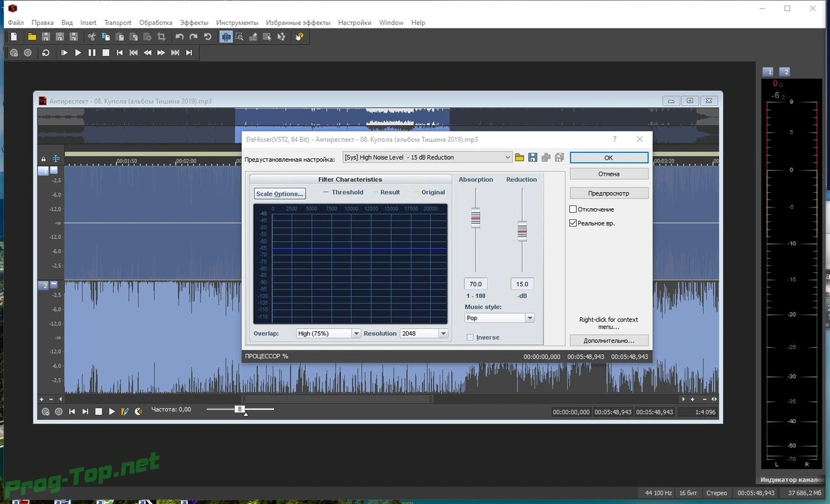
Task: Create a new file with the toolbar icon
Action: coord(14,37)
